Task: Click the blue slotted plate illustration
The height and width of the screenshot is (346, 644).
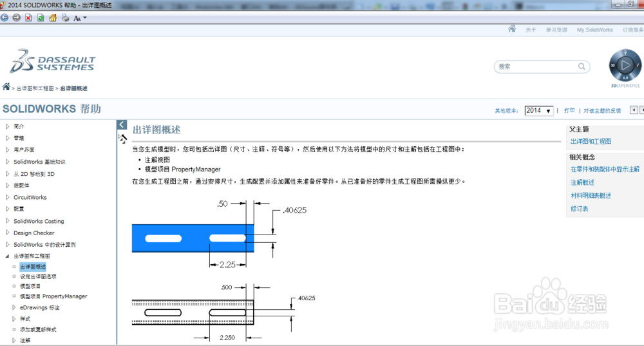Action: (x=193, y=238)
